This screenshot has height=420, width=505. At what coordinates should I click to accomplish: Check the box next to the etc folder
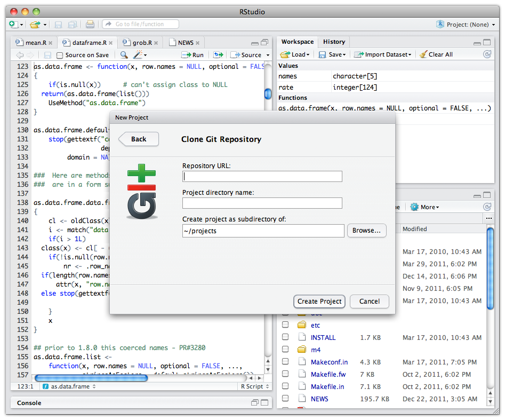[x=285, y=325]
